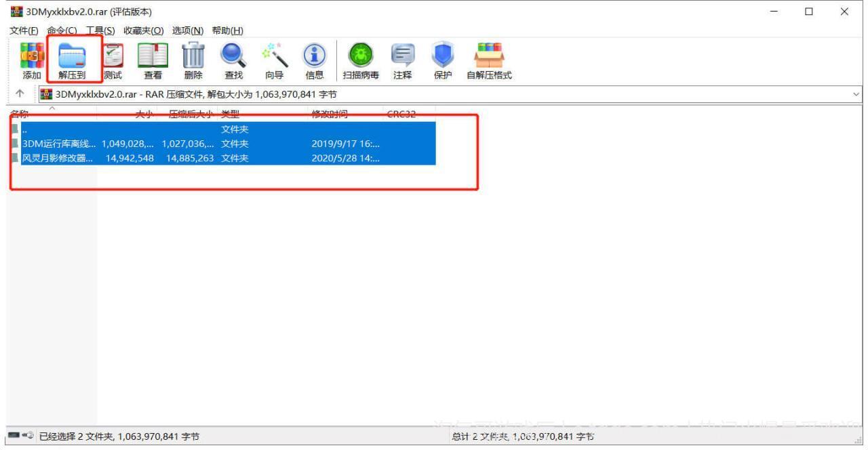Image resolution: width=868 pixels, height=450 pixels.
Task: Open the Tools (工具) menu
Action: click(100, 30)
